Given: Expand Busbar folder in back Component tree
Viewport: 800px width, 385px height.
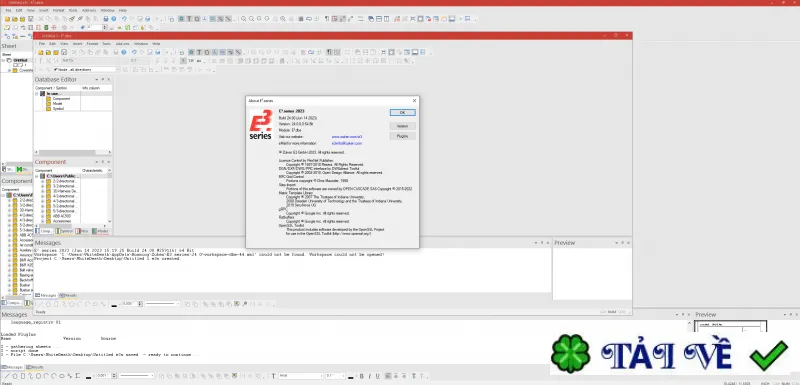Looking at the screenshot, I should coord(9,285).
